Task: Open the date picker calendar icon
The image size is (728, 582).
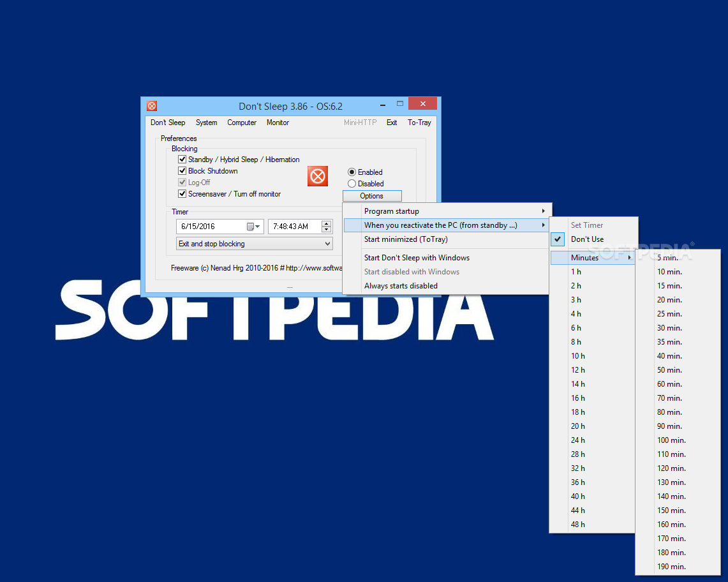Action: [x=253, y=227]
